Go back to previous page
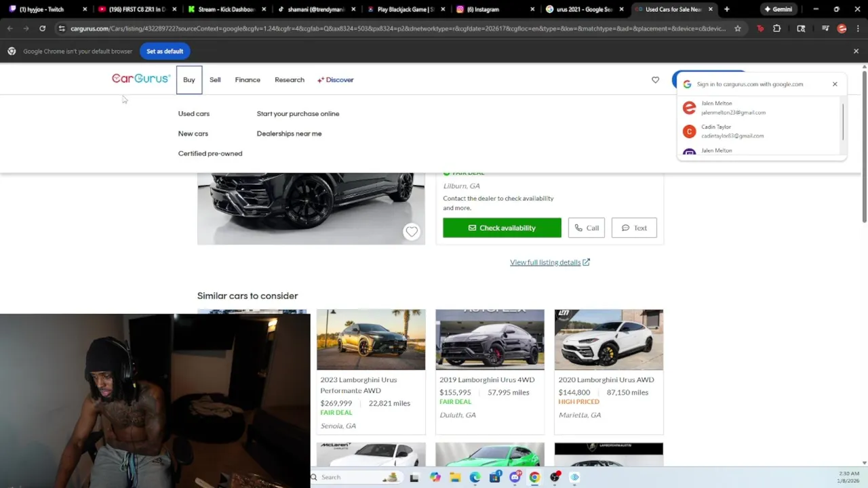The image size is (868, 488). point(10,28)
